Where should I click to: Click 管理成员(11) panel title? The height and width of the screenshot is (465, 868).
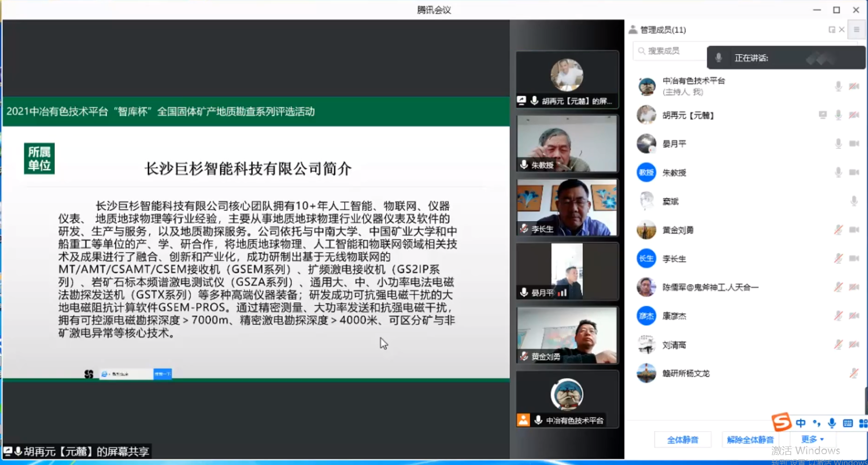[x=663, y=30]
